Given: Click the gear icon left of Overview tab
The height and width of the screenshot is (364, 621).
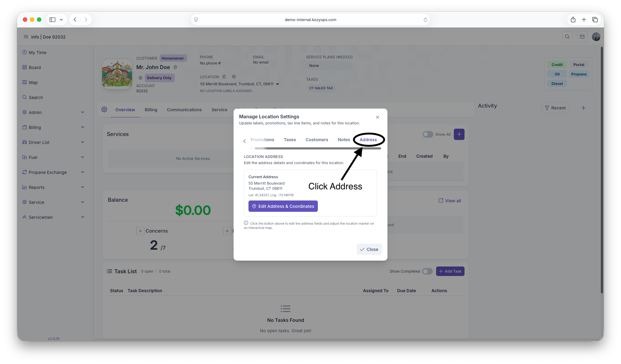Looking at the screenshot, I should pos(104,109).
